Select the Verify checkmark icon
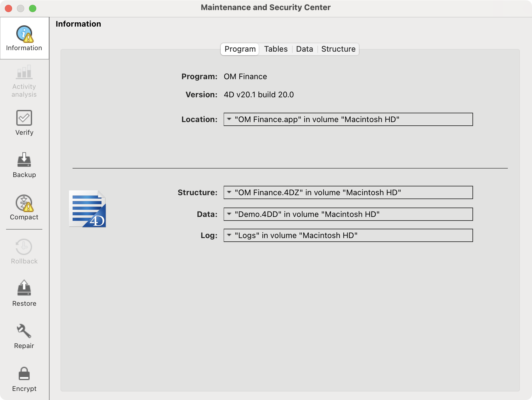Image resolution: width=532 pixels, height=400 pixels. tap(24, 118)
